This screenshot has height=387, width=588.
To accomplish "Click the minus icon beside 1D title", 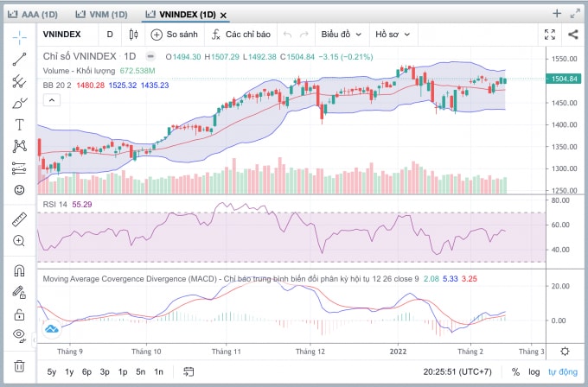I will coord(150,56).
